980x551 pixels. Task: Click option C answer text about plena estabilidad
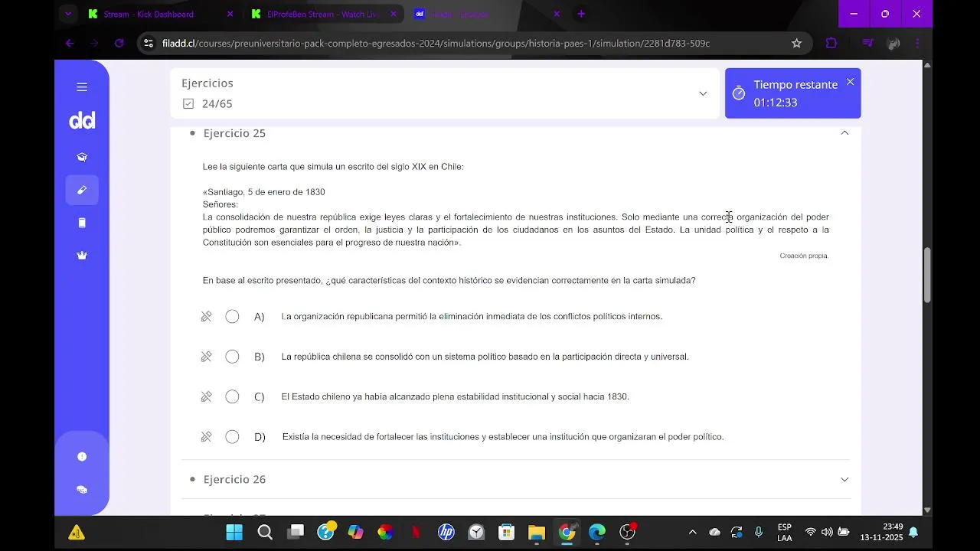pos(456,396)
